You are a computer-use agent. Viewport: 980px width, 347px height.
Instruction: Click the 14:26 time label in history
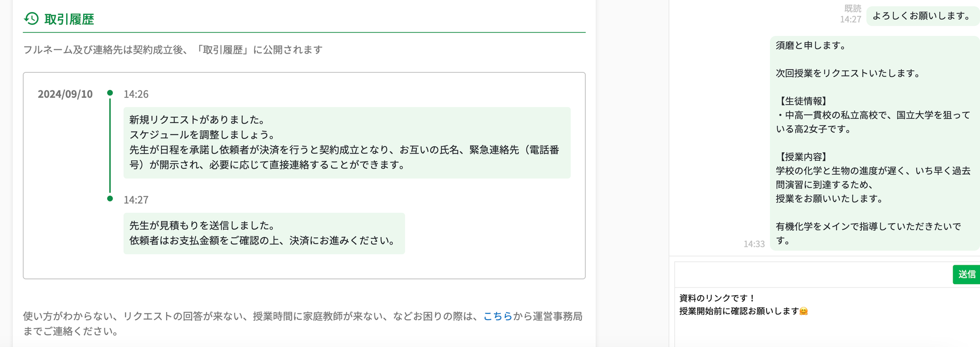point(136,94)
